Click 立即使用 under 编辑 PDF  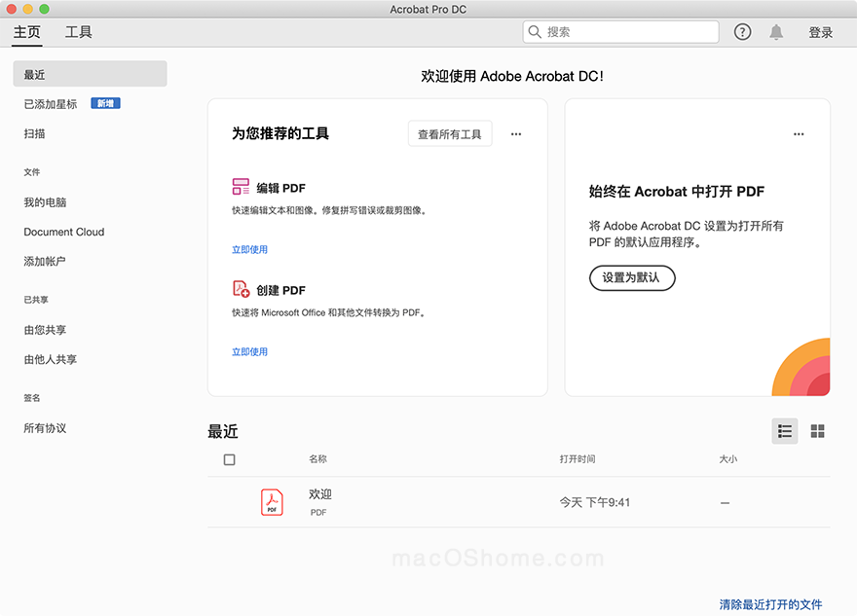point(249,249)
